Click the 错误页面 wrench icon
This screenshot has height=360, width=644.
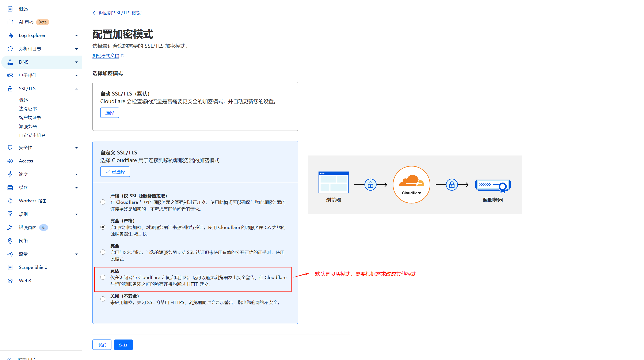[x=10, y=227]
